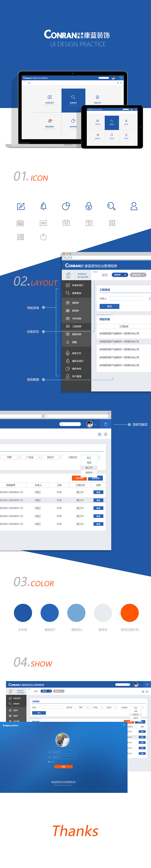Image resolution: width=151 pixels, height=868 pixels.
Task: Close the 假期信息 tag tab
Action: tap(144, 275)
